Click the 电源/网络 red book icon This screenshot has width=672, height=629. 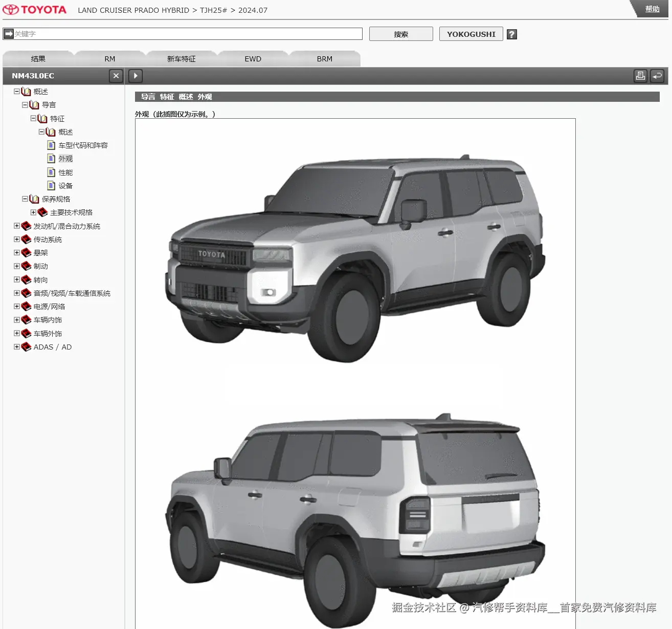tap(26, 307)
